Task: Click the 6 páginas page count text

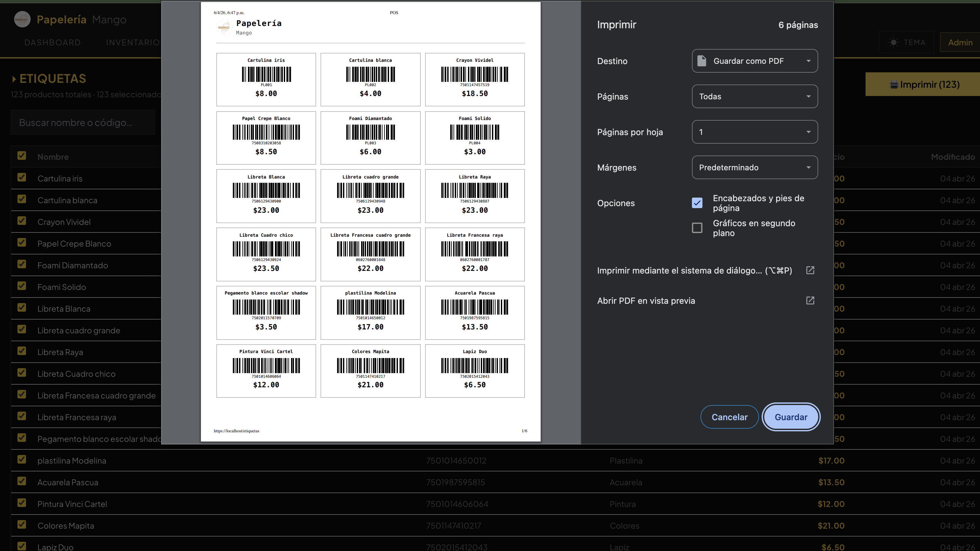Action: (798, 25)
